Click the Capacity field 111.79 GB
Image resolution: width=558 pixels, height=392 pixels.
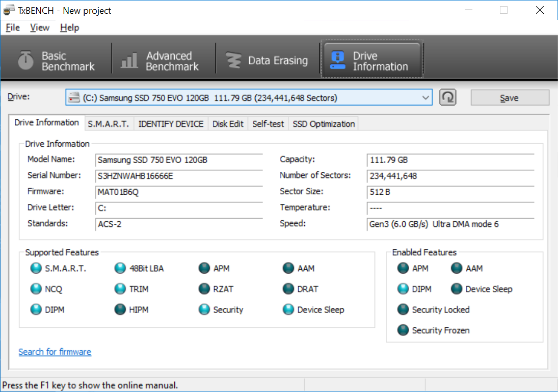[x=450, y=160]
